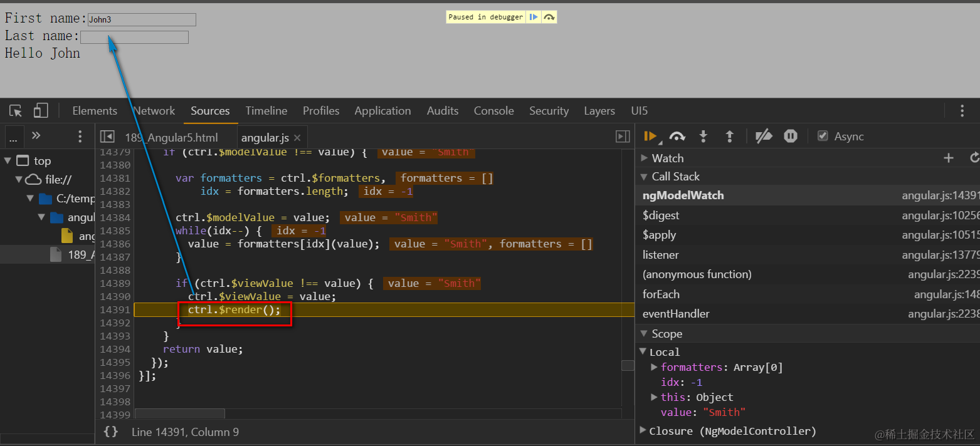Select the $apply call stack frame

[808, 235]
